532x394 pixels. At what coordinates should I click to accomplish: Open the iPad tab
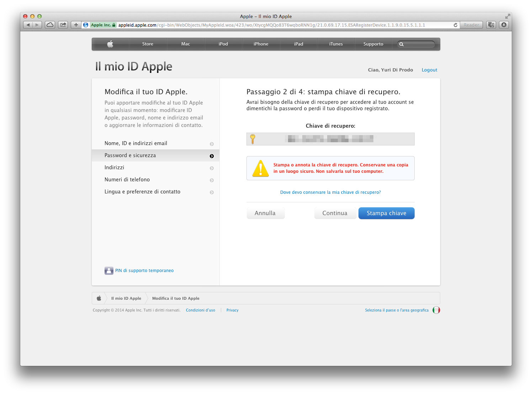(x=299, y=44)
